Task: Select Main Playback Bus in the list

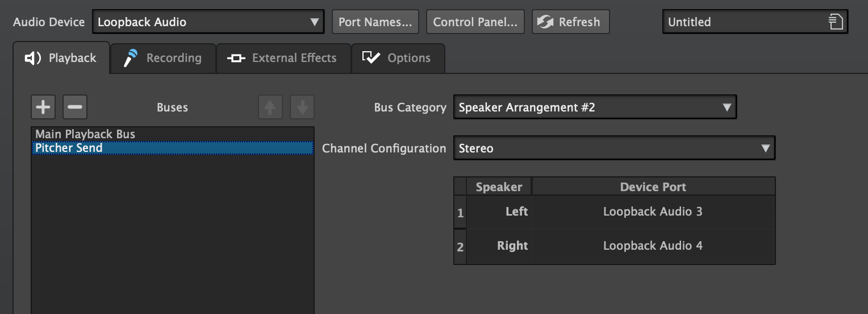Action: [85, 134]
